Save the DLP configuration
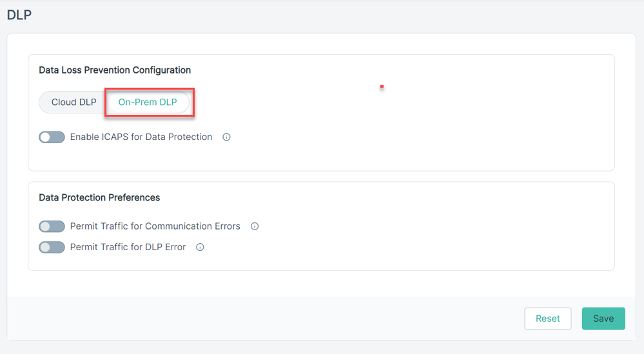The image size is (644, 354). [x=603, y=319]
